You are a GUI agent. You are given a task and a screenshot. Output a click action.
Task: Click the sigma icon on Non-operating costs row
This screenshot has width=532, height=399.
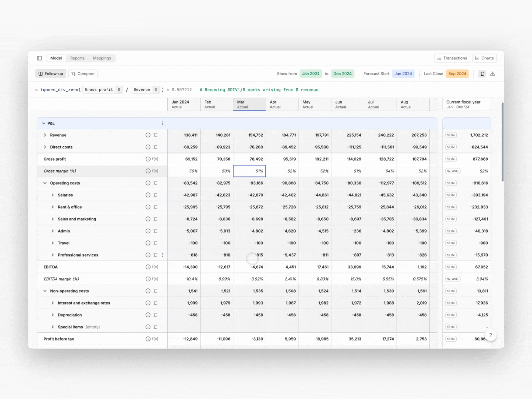point(155,291)
